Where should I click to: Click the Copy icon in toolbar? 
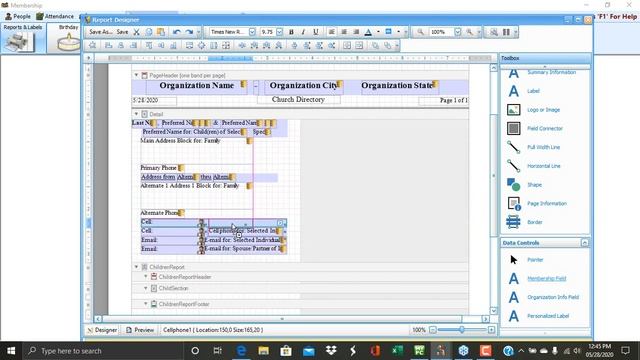point(149,32)
